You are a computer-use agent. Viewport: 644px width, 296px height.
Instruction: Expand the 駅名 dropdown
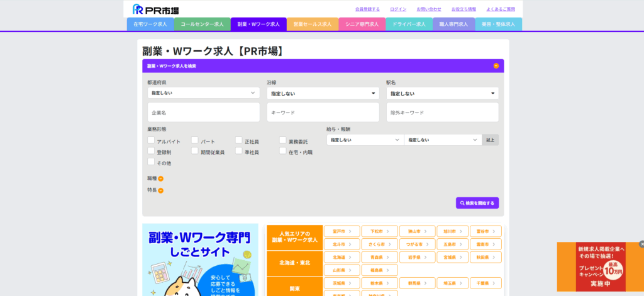pos(442,94)
